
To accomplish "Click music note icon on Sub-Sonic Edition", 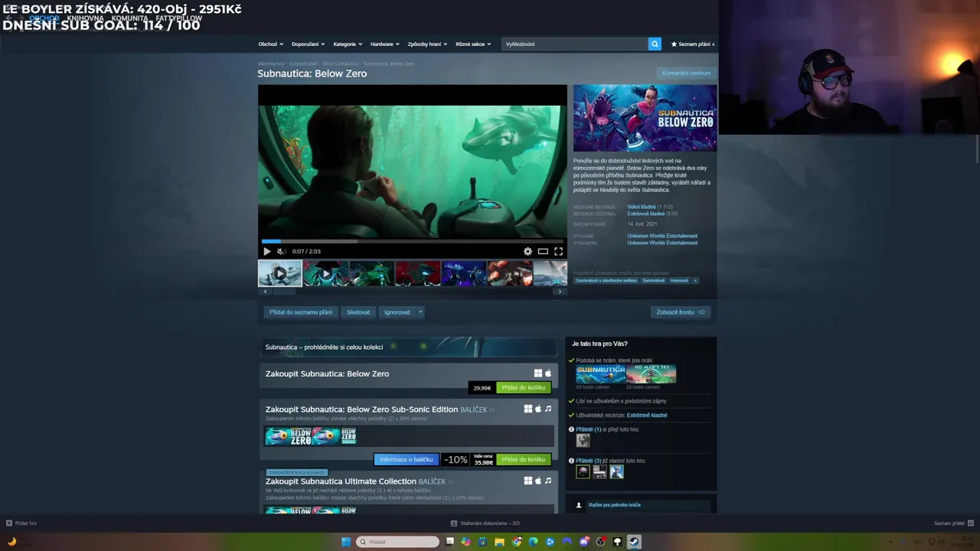I will pyautogui.click(x=548, y=409).
